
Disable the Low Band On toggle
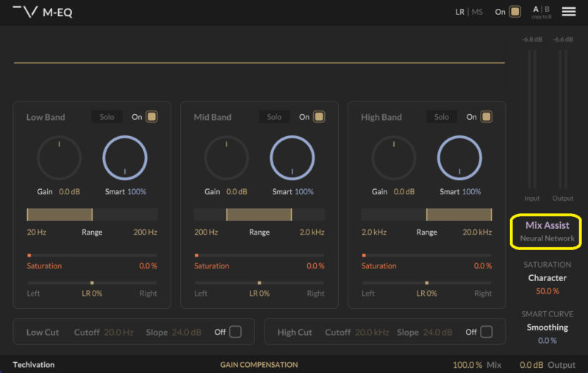click(151, 117)
